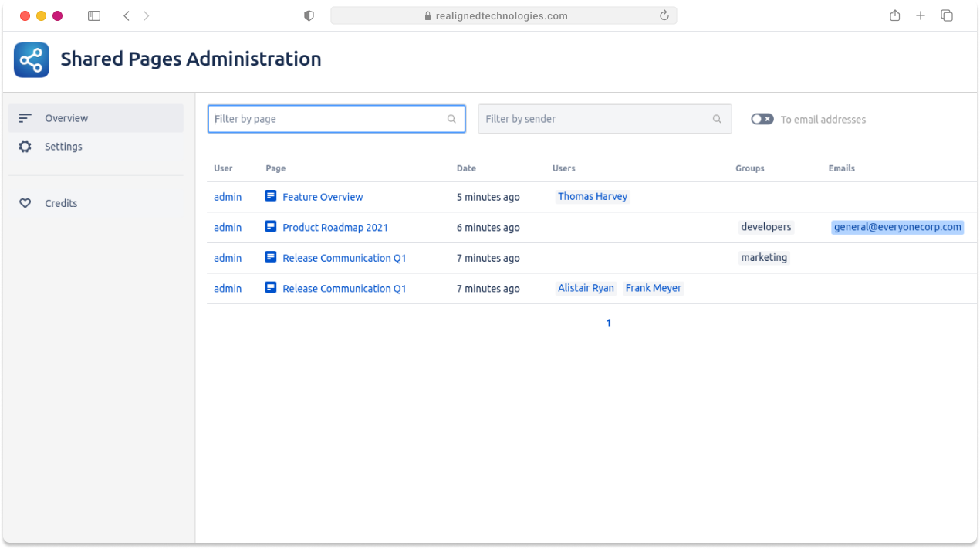Switch to the Settings section
Screen dimensions: 980x549
pyautogui.click(x=64, y=146)
